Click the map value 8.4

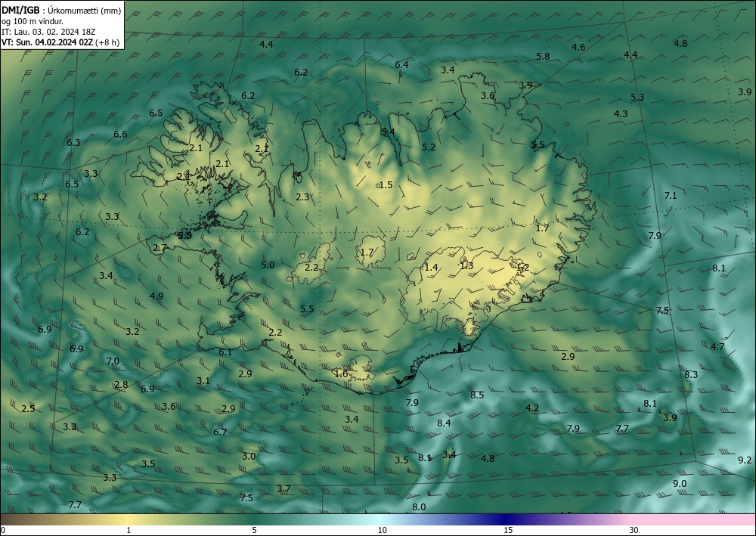point(444,423)
